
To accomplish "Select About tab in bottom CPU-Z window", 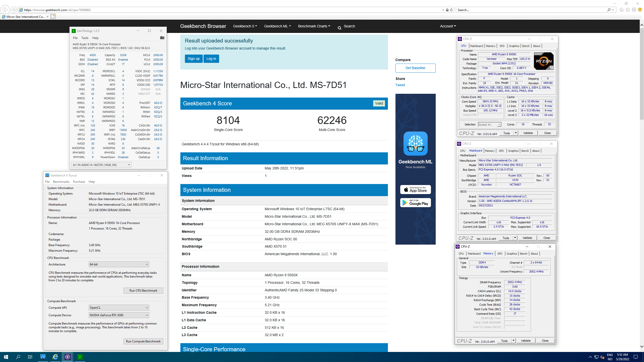I will [x=534, y=254].
